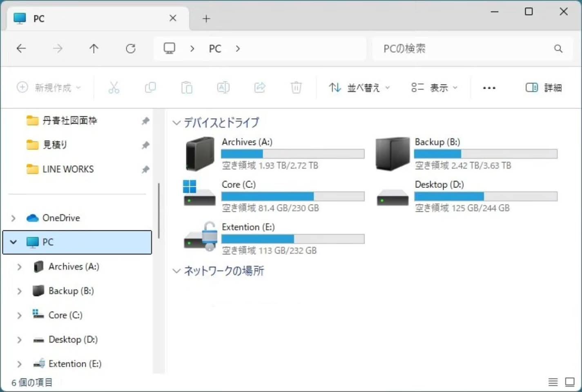The image size is (582, 392).
Task: Select the Desktop (D:) drive icon
Action: pyautogui.click(x=392, y=198)
